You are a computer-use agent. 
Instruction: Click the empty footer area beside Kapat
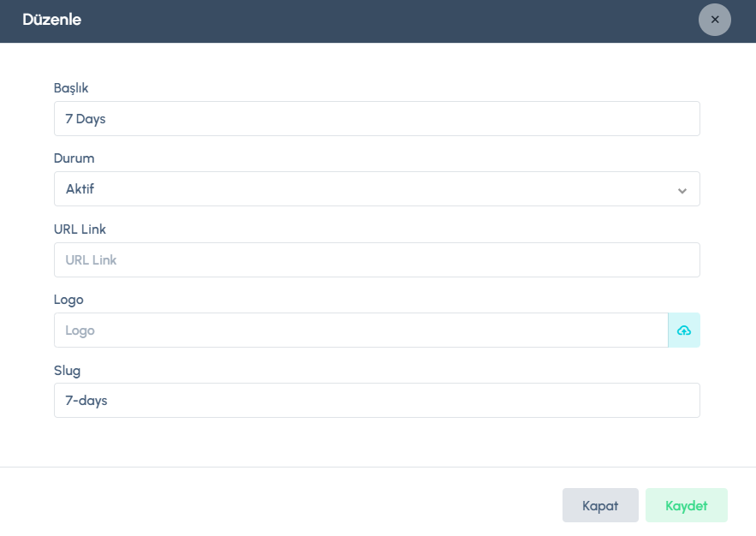[300, 505]
